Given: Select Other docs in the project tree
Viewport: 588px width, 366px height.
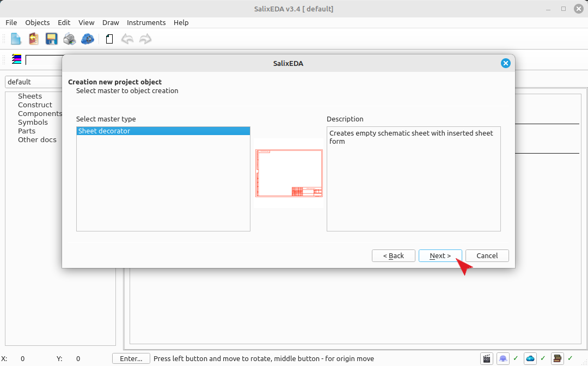Looking at the screenshot, I should pyautogui.click(x=37, y=139).
